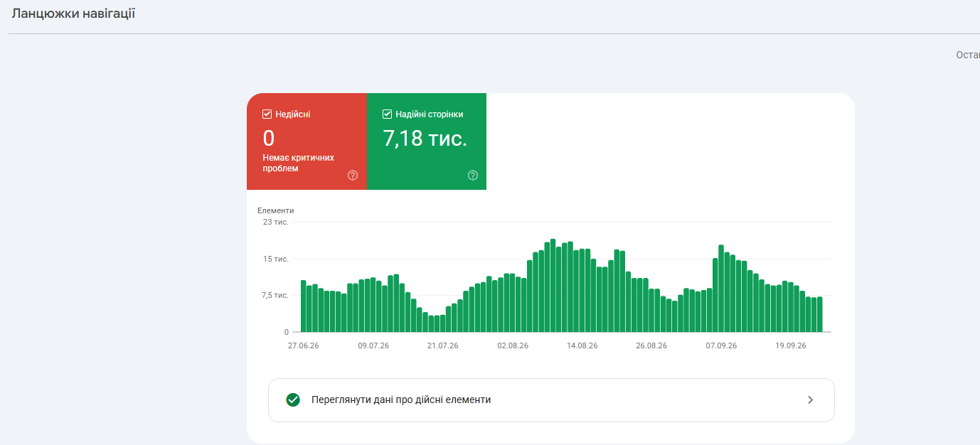Click green checkmark icon beside Переглянути дані
The image size is (980, 445).
click(x=293, y=400)
